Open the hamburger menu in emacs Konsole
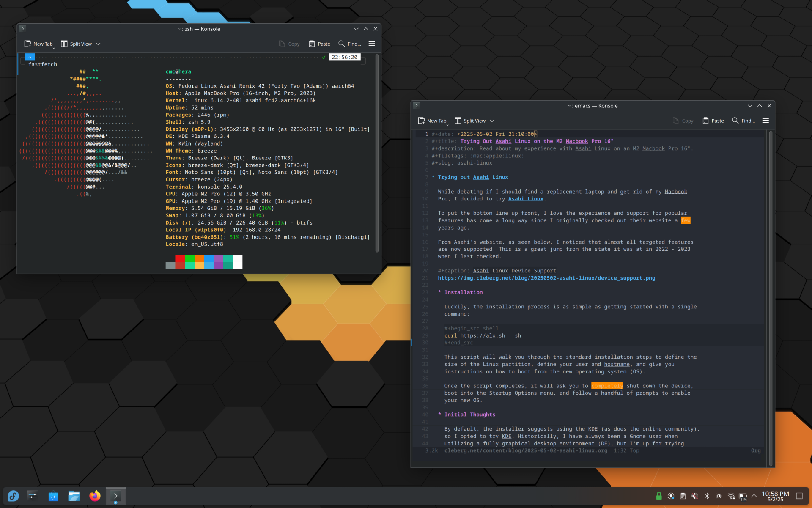Screen dimensions: 812x508 pyautogui.click(x=765, y=121)
